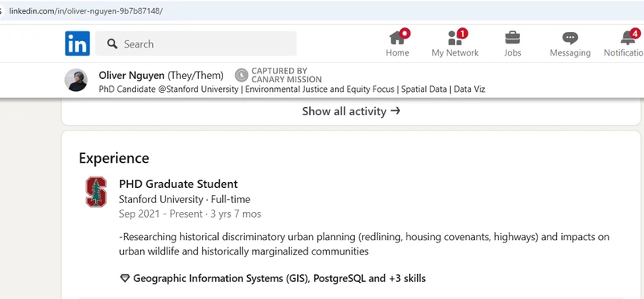Viewport: 644px width, 299px height.
Task: Click the magnifier icon in search box
Action: [x=112, y=44]
